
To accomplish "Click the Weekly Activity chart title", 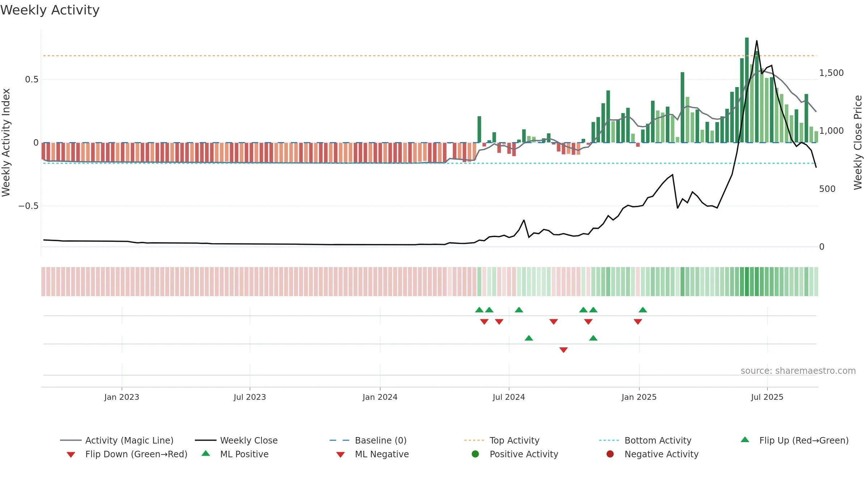I will (50, 10).
